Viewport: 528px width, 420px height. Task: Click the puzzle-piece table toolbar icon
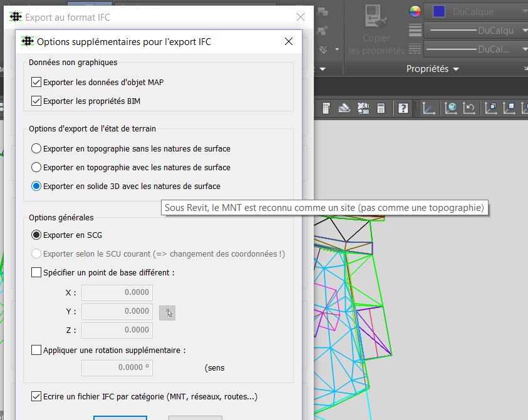pyautogui.click(x=363, y=108)
